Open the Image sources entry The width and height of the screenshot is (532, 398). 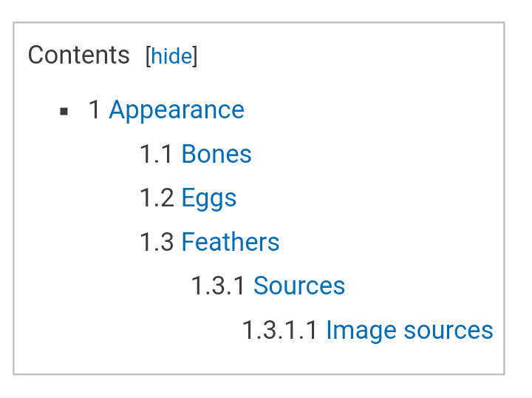[x=409, y=330]
